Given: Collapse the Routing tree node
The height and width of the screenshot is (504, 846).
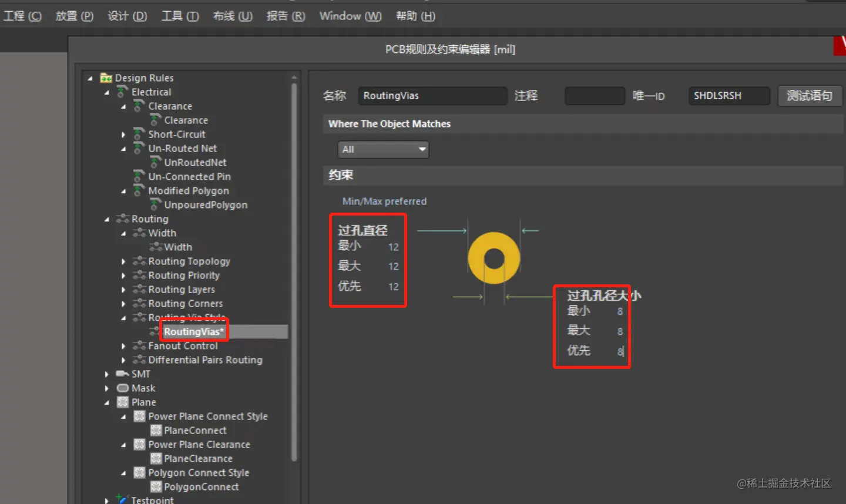Looking at the screenshot, I should pyautogui.click(x=106, y=219).
